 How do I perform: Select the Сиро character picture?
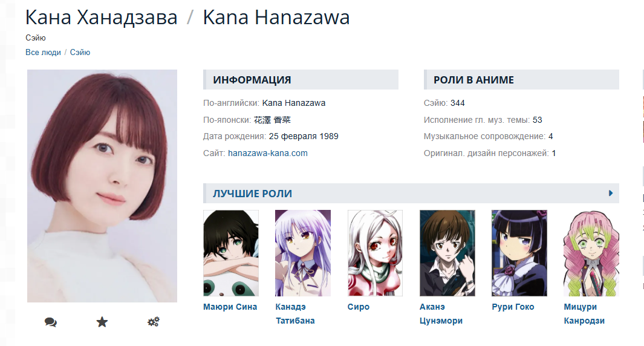coord(375,253)
